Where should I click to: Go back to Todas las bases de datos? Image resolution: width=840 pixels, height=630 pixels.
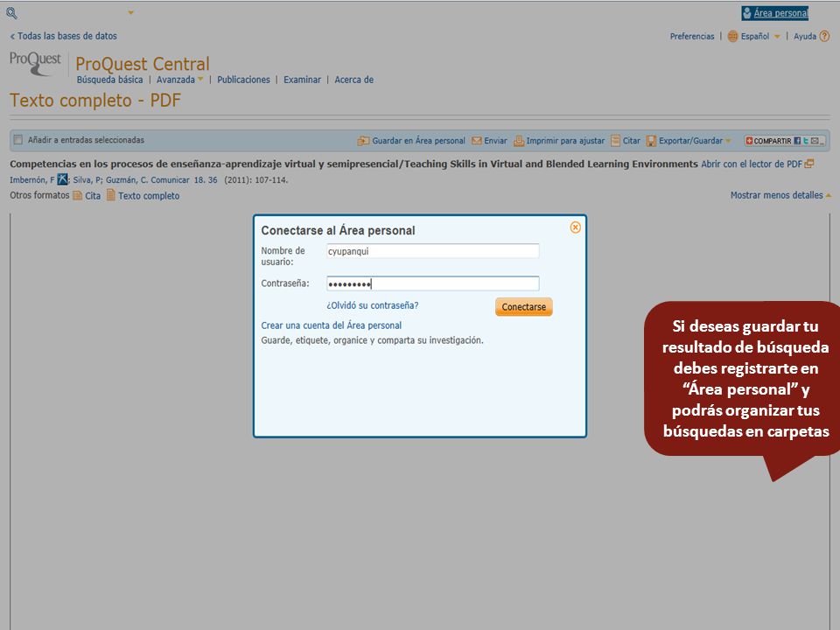point(63,36)
